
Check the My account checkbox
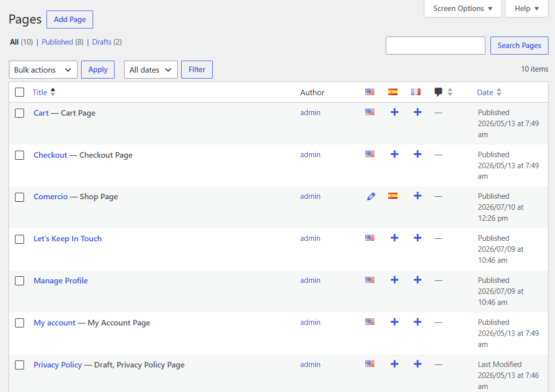tap(20, 323)
